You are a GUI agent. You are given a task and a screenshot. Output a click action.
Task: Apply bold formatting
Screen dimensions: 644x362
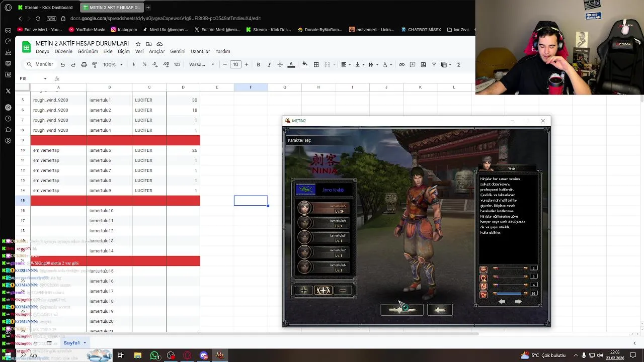(x=258, y=64)
